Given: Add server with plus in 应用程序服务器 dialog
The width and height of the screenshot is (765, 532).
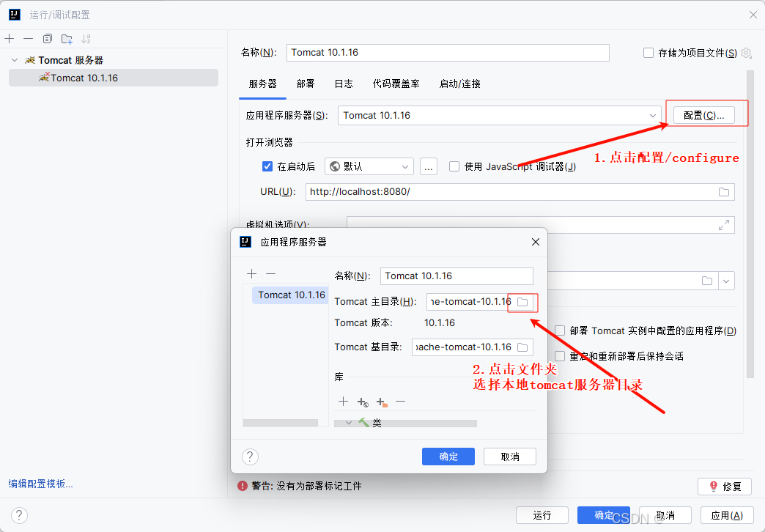Looking at the screenshot, I should [252, 274].
